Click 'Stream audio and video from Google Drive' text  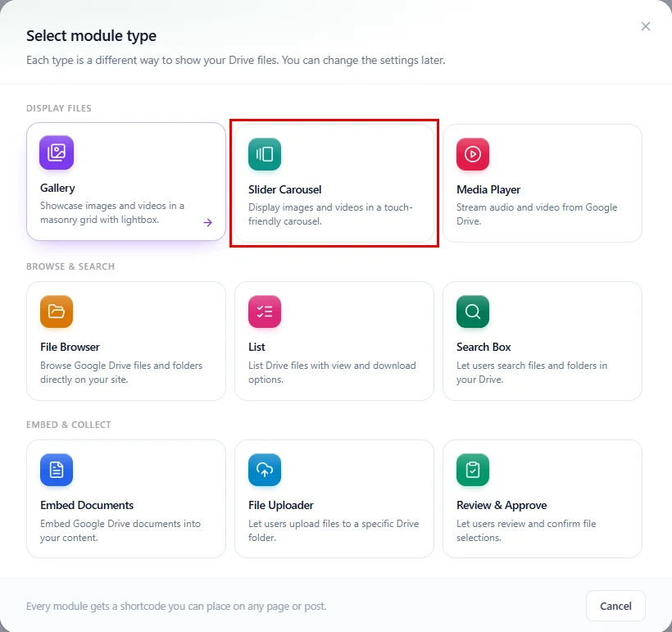click(x=537, y=214)
